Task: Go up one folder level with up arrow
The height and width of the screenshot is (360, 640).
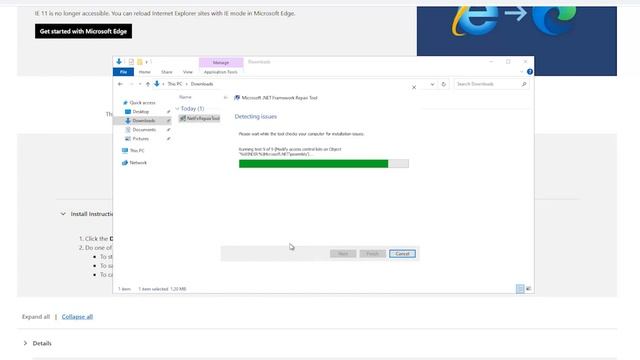Action: tap(148, 84)
